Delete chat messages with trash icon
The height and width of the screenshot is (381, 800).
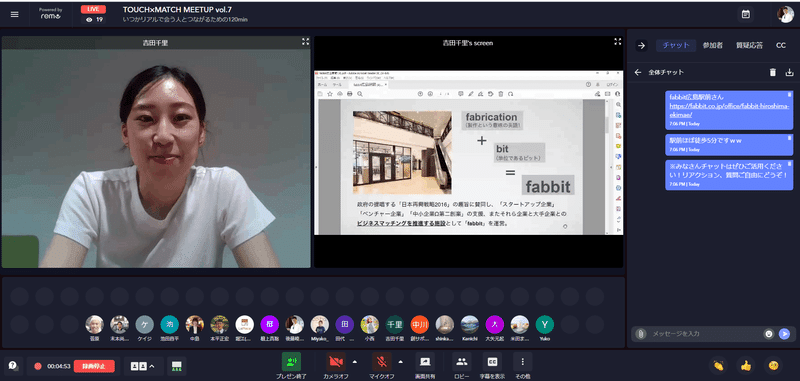click(773, 72)
